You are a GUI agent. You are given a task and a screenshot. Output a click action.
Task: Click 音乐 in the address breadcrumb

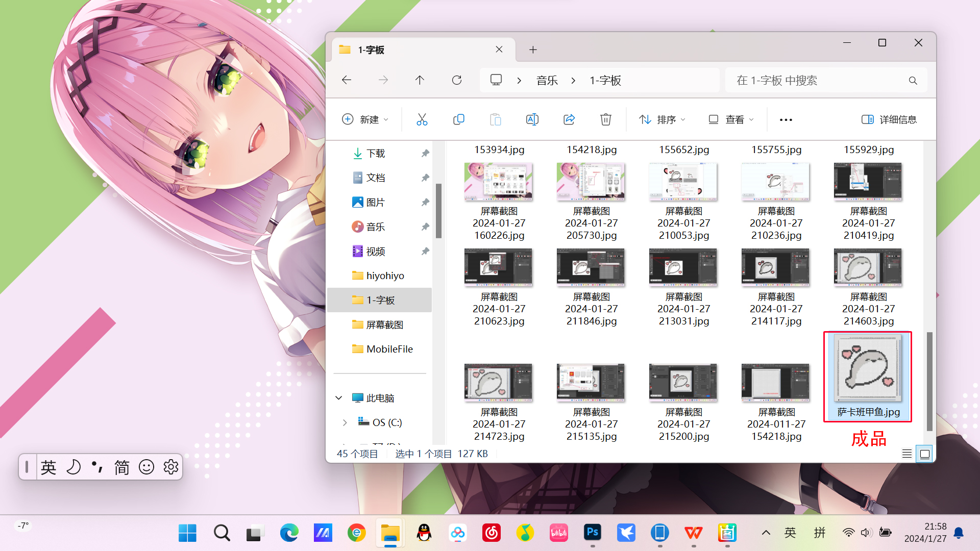[547, 81]
